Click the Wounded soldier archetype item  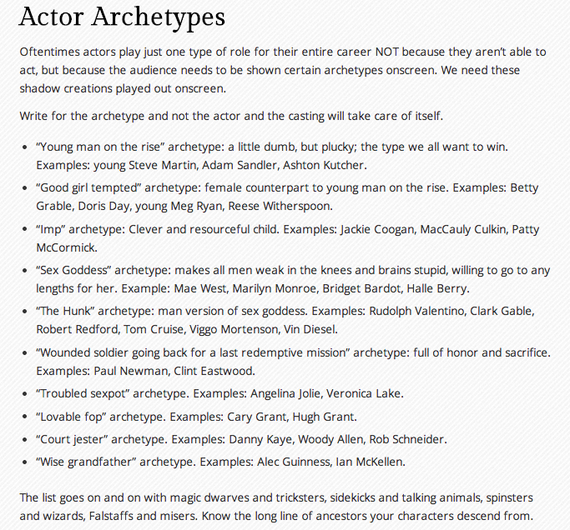click(293, 362)
